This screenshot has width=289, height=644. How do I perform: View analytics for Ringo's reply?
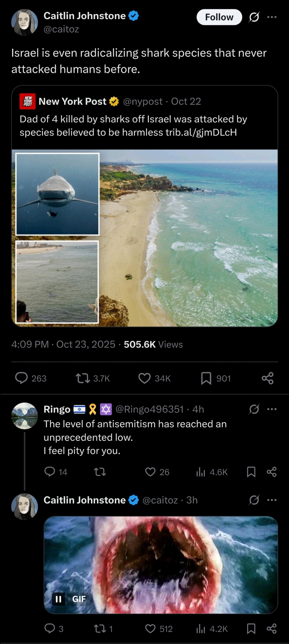point(201,472)
